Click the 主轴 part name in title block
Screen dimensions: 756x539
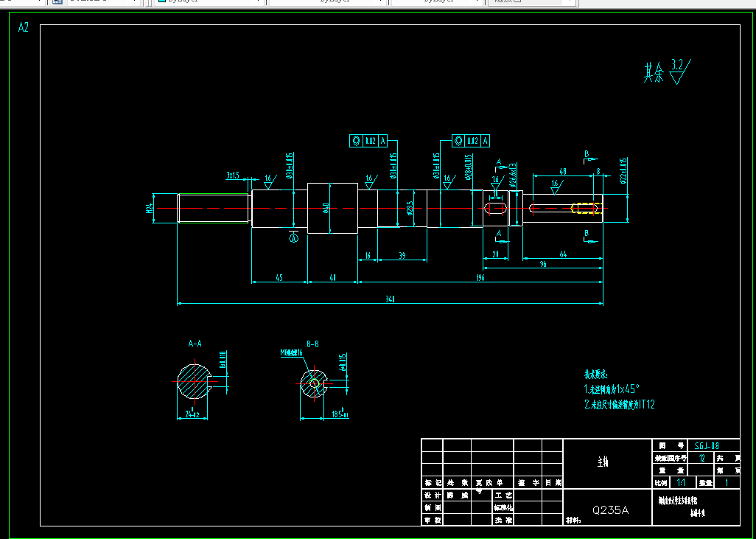click(x=603, y=462)
